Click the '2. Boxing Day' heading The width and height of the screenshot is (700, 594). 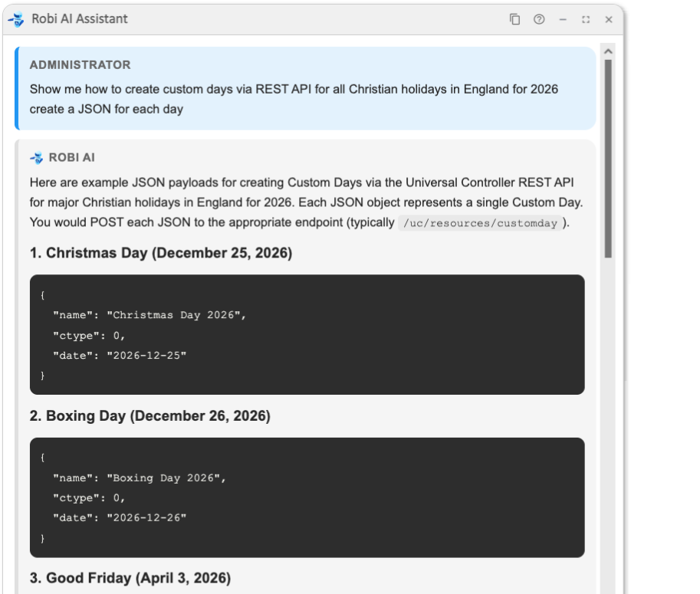(x=150, y=416)
